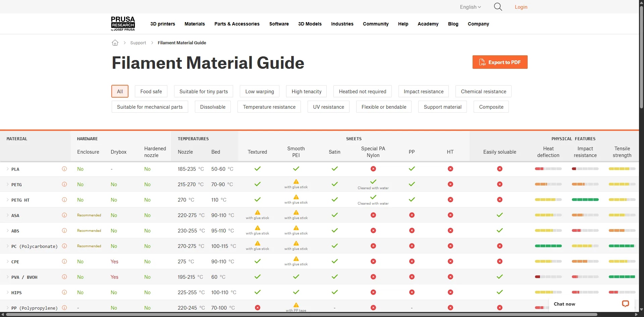This screenshot has width=644, height=317.
Task: Click the Login link
Action: [x=521, y=7]
